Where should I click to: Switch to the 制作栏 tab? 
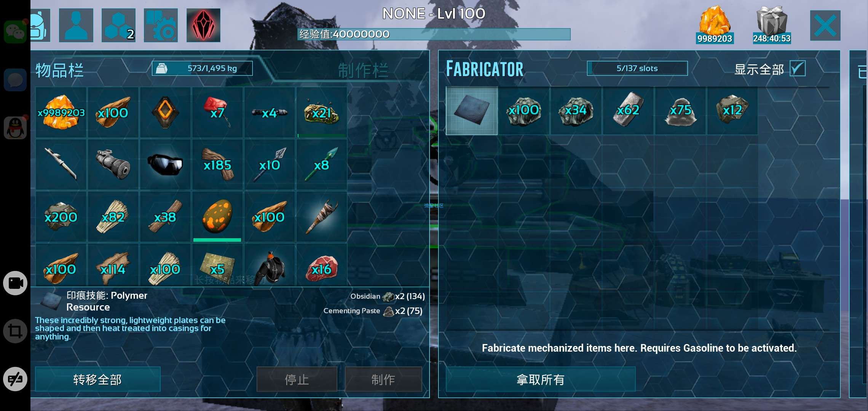(363, 71)
